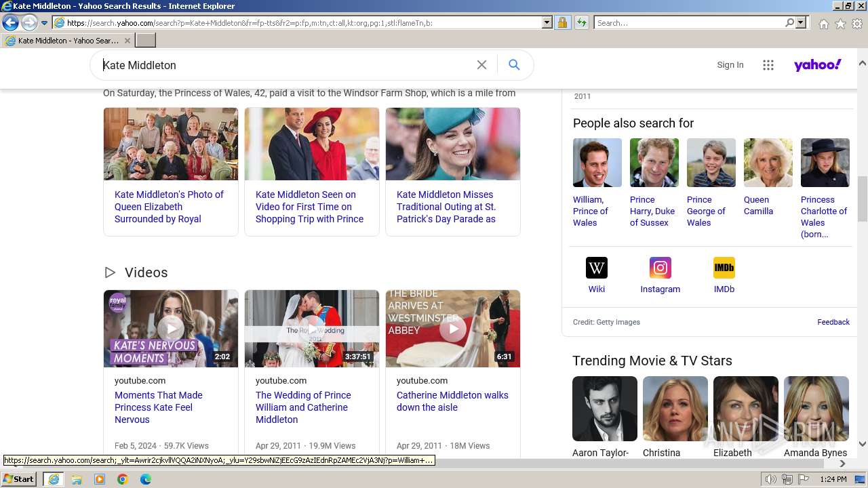Open the Wikipedia Wiki icon
The width and height of the screenshot is (868, 488).
click(x=597, y=268)
